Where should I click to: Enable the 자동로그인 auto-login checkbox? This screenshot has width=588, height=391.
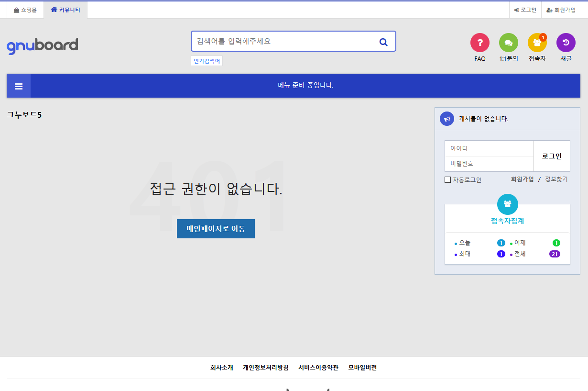pyautogui.click(x=447, y=179)
